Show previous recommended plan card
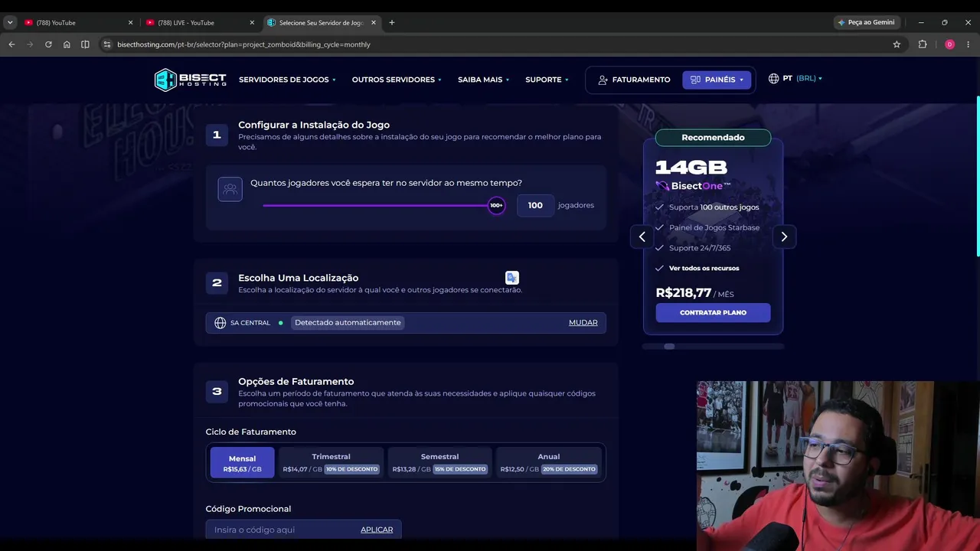The width and height of the screenshot is (980, 551). [x=642, y=236]
